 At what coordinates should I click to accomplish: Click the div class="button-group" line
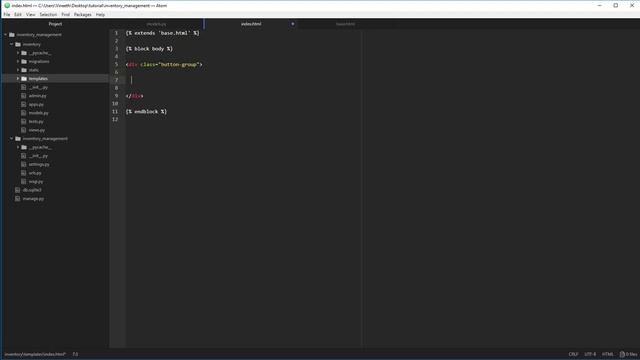[164, 64]
